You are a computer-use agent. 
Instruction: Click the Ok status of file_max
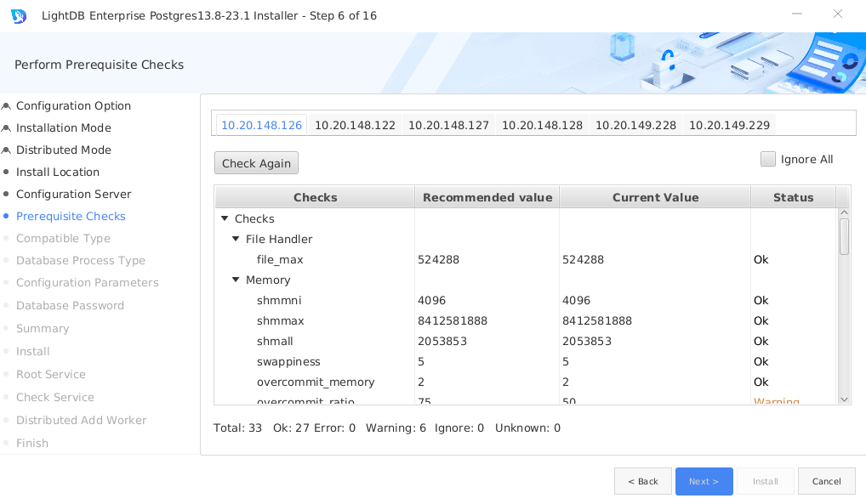coord(761,259)
